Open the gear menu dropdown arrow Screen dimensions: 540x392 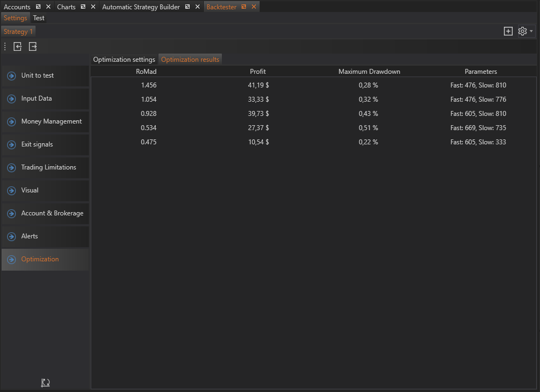tap(531, 32)
